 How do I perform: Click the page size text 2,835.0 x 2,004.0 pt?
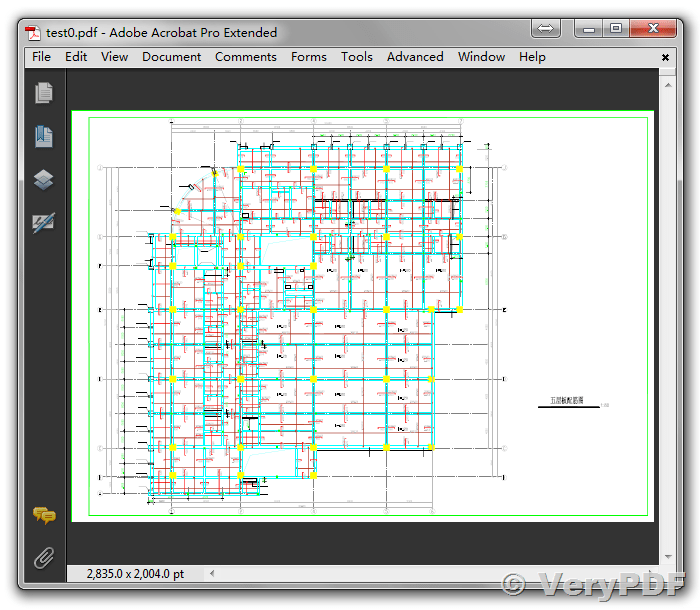point(135,574)
